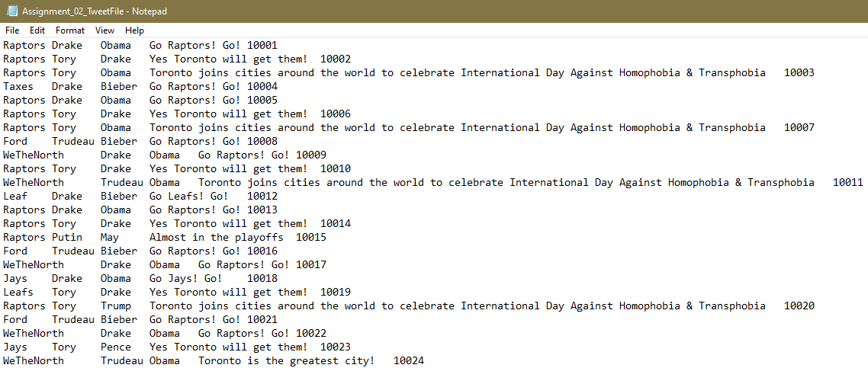Screen dimensions: 868x368
Task: Click the tweet ID 10003
Action: click(799, 73)
